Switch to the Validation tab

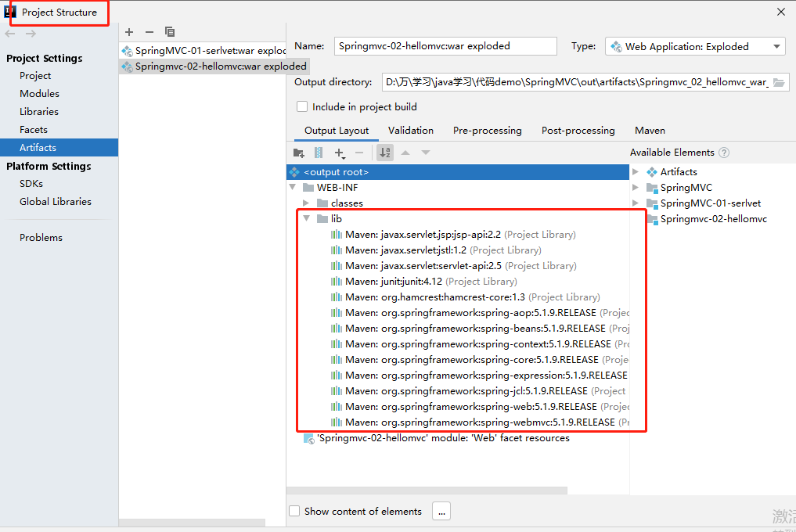point(411,131)
